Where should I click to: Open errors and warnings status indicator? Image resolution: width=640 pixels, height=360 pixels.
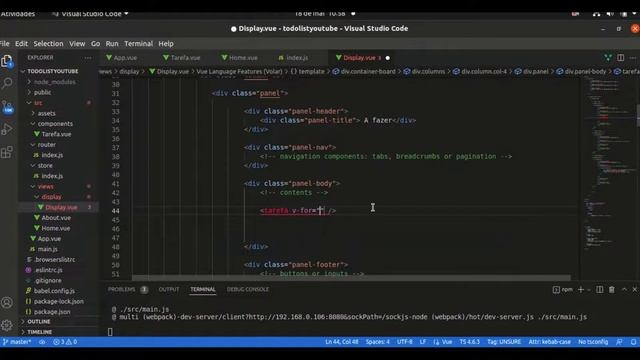65,342
